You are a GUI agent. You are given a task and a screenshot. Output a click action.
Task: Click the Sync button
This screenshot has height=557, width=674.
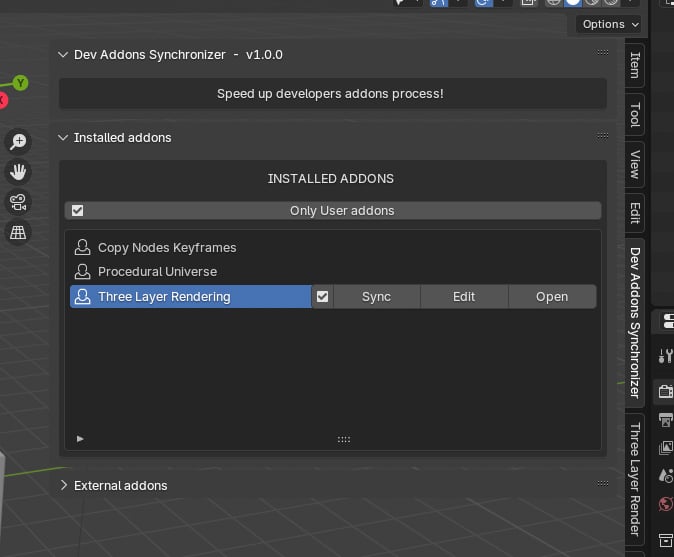(377, 297)
